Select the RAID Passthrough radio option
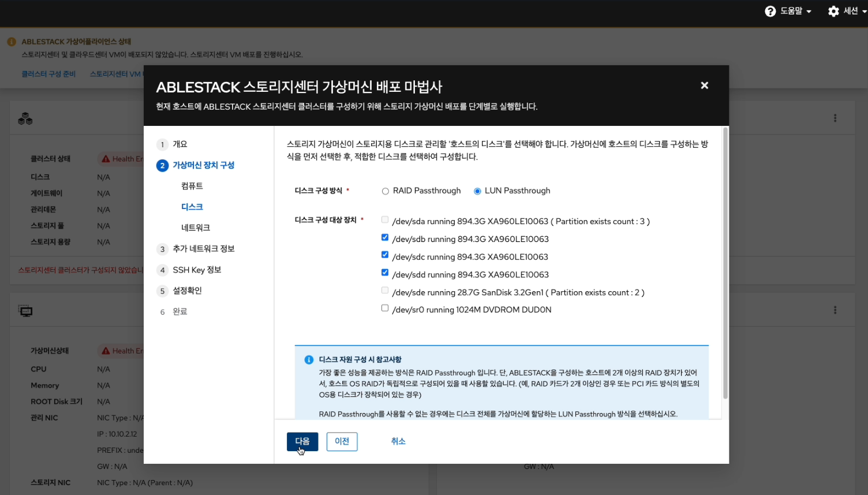This screenshot has width=868, height=495. pyautogui.click(x=385, y=191)
